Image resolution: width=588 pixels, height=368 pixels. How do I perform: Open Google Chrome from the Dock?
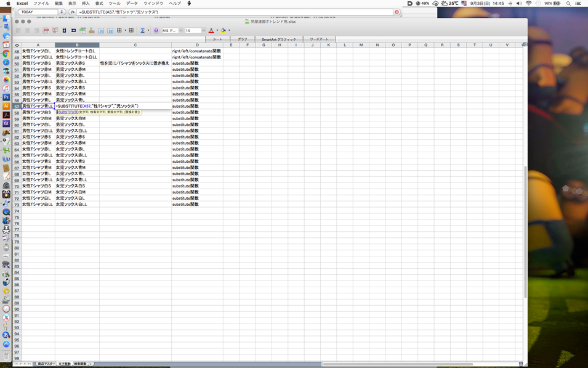click(x=6, y=54)
